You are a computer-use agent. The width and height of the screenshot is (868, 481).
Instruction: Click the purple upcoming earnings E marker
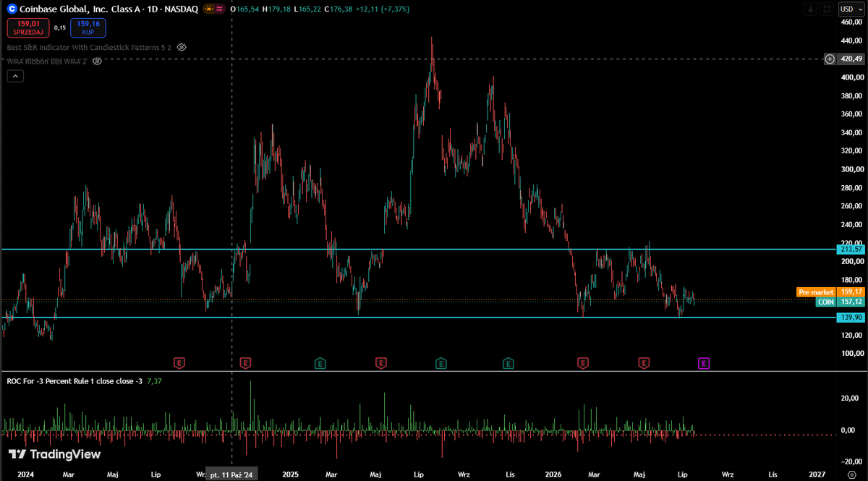pos(704,362)
